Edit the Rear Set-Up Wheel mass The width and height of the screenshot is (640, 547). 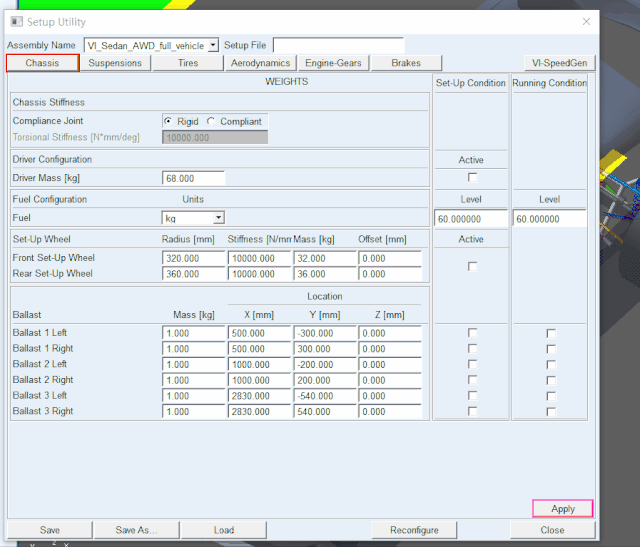tap(325, 274)
